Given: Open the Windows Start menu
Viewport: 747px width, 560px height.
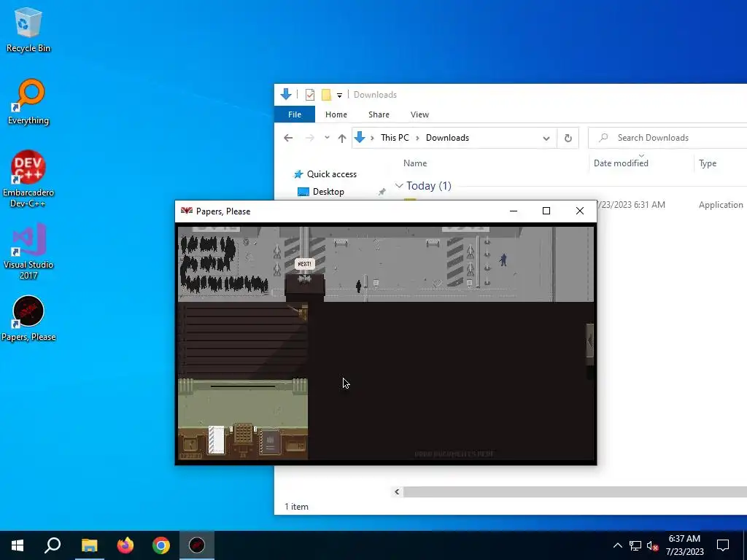Looking at the screenshot, I should click(18, 545).
